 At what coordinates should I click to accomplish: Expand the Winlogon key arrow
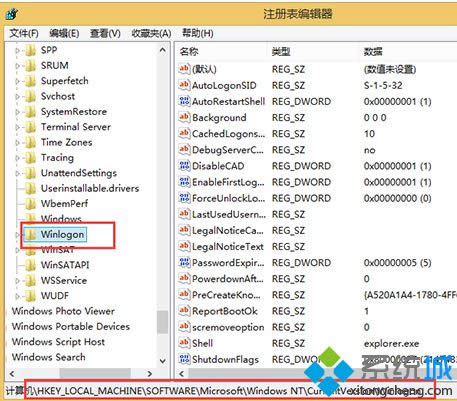tap(17, 235)
